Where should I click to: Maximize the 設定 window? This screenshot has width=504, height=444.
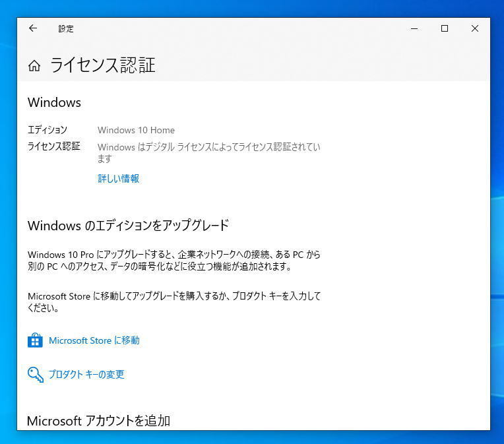pos(445,28)
